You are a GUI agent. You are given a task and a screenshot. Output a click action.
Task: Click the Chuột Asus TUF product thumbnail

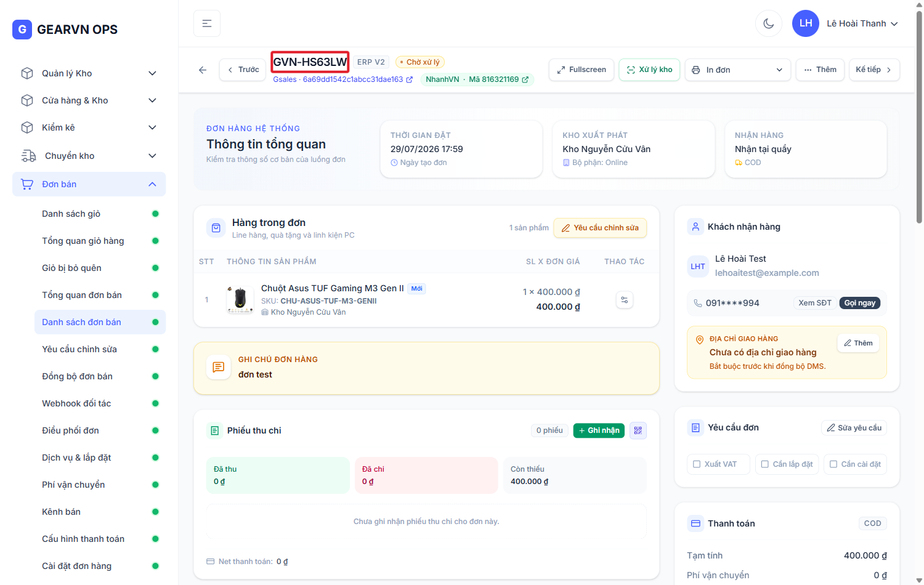click(x=240, y=300)
